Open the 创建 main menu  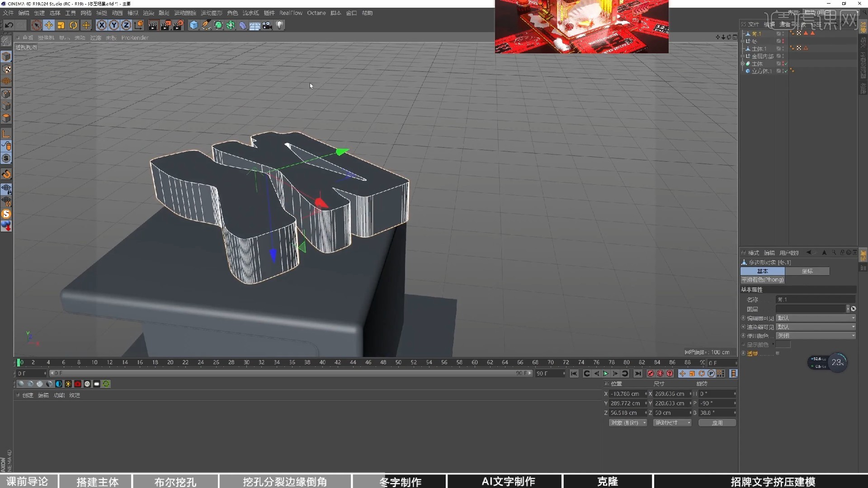(x=39, y=13)
